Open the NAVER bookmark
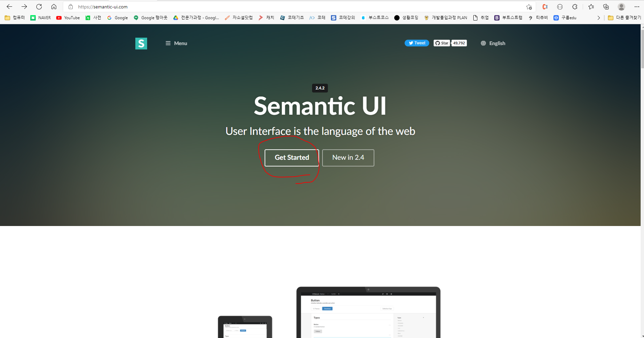Viewport: 644px width, 338px height. point(41,18)
